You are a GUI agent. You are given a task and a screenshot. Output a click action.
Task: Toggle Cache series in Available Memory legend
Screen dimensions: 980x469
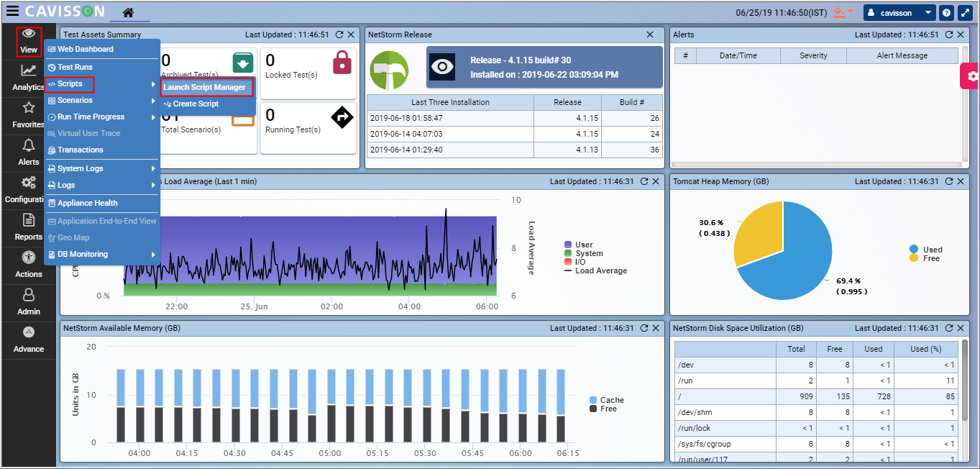point(607,400)
